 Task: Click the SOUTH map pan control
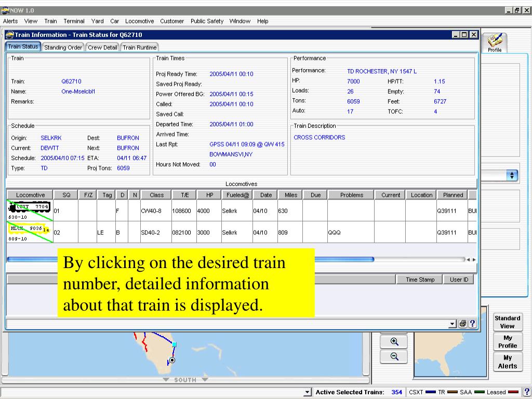click(x=185, y=380)
